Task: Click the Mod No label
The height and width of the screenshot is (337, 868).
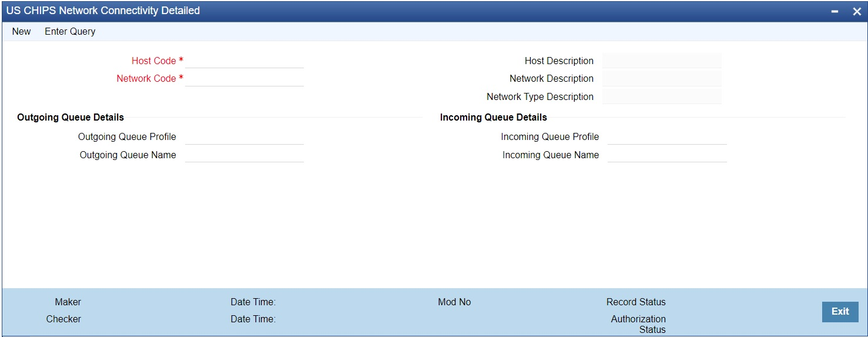Action: [454, 302]
